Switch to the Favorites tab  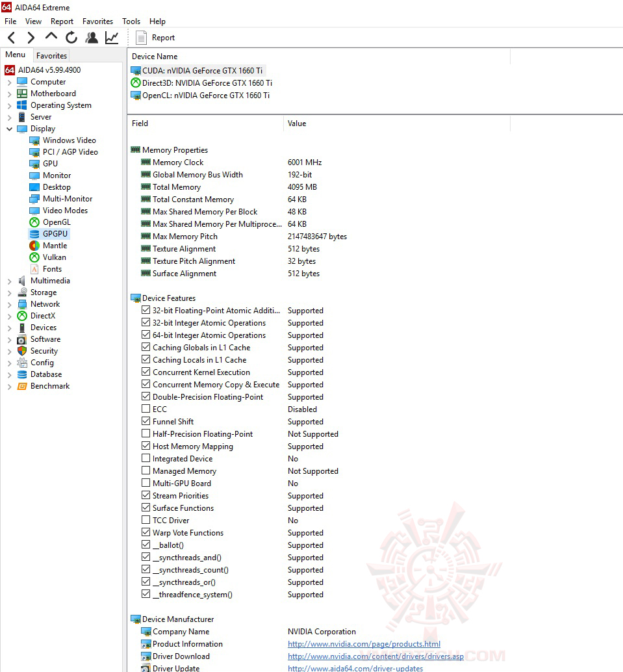pyautogui.click(x=51, y=55)
